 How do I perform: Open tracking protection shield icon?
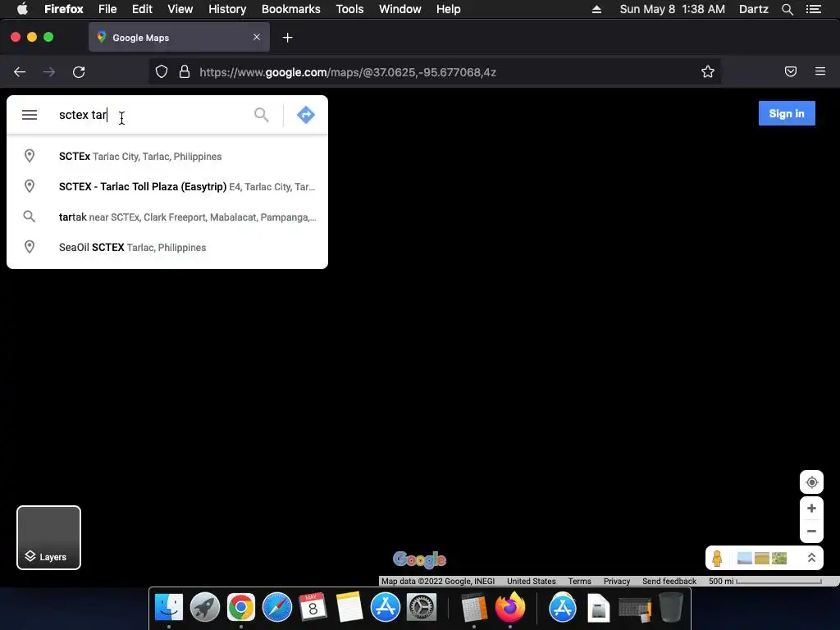point(162,72)
